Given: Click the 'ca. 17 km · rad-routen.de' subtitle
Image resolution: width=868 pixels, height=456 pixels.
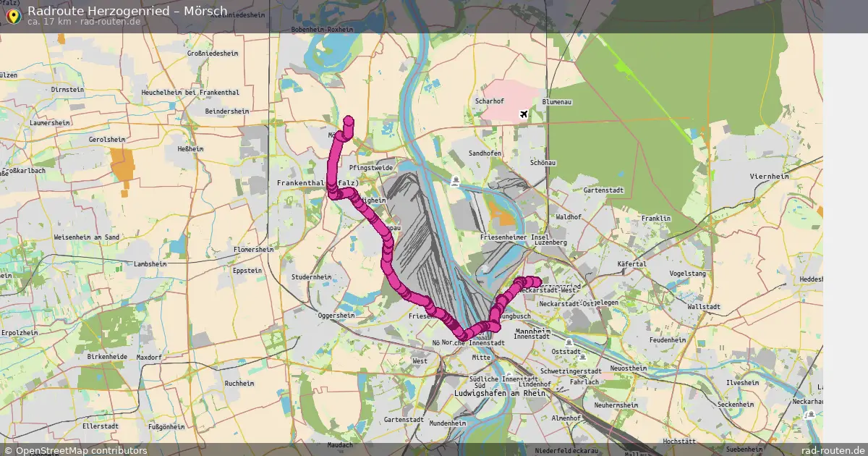Looking at the screenshot, I should [84, 22].
